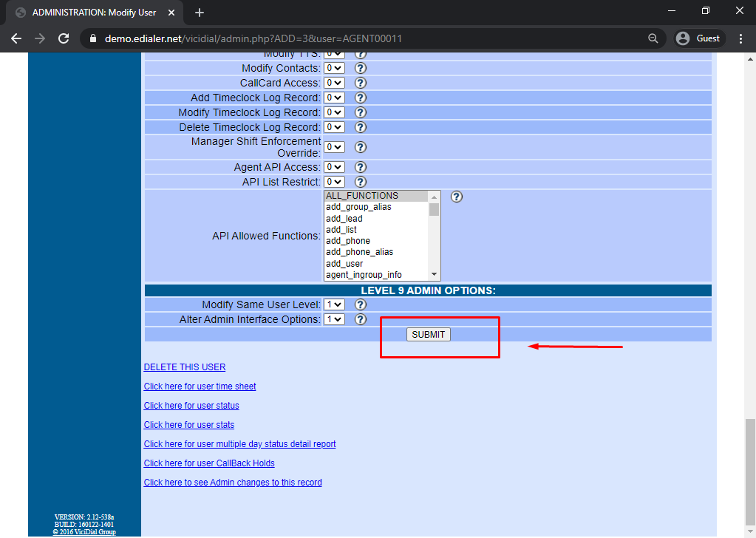Image resolution: width=756 pixels, height=538 pixels.
Task: Click API functions list scroll-up arrow
Action: [x=434, y=197]
